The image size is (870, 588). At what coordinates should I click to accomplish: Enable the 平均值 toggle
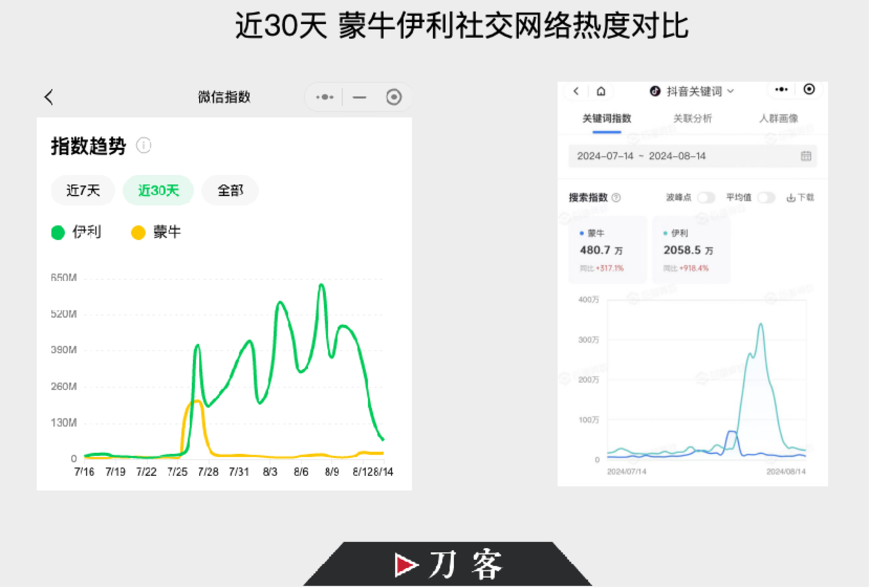click(767, 197)
